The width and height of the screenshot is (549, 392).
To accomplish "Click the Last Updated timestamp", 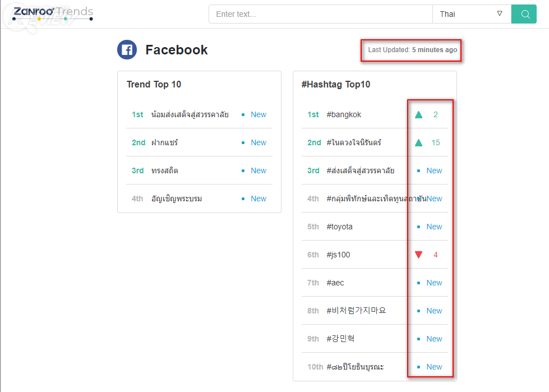I will pyautogui.click(x=412, y=50).
